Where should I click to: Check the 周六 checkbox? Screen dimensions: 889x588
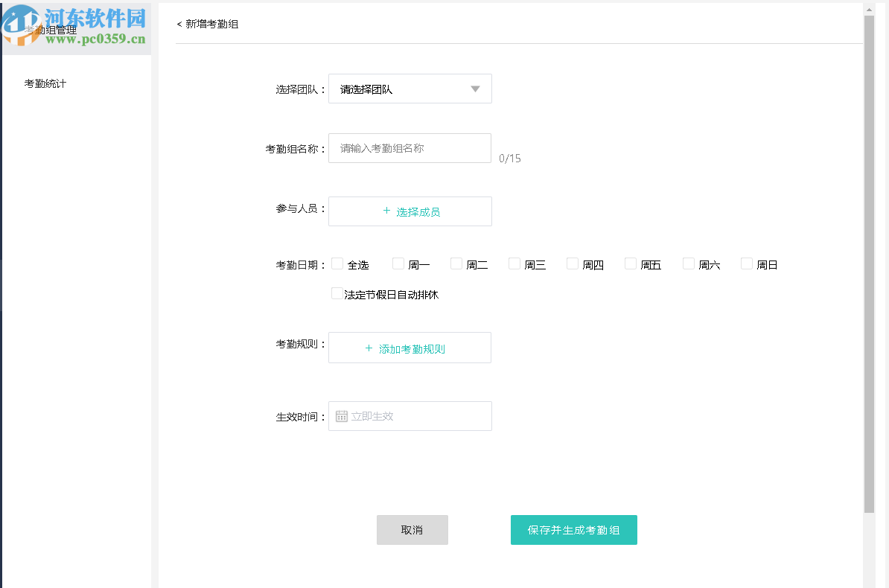(688, 263)
